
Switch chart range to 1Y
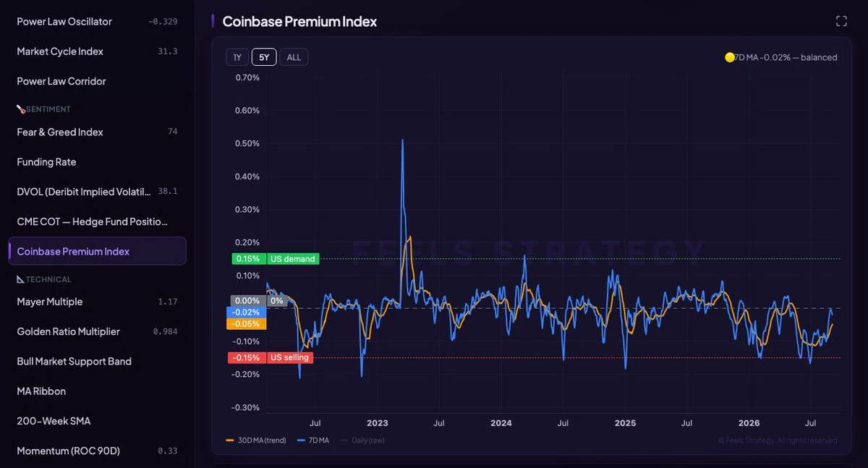[x=237, y=57]
